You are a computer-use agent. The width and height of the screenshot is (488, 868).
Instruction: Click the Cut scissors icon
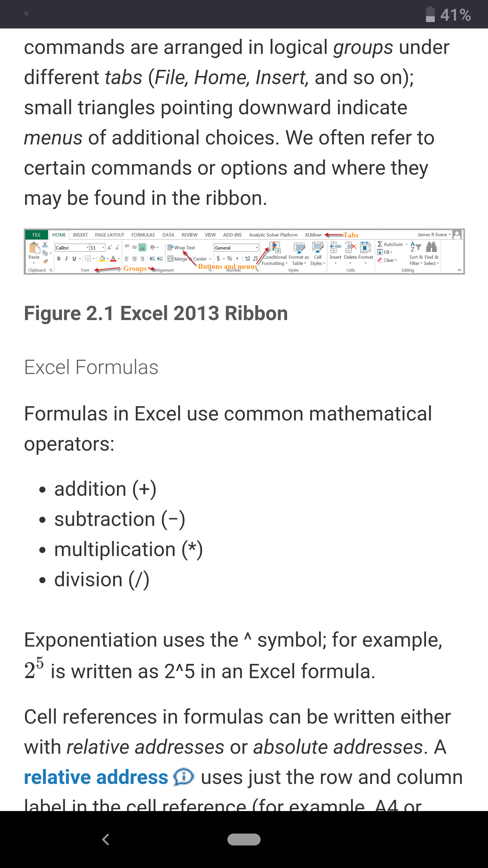coord(45,245)
